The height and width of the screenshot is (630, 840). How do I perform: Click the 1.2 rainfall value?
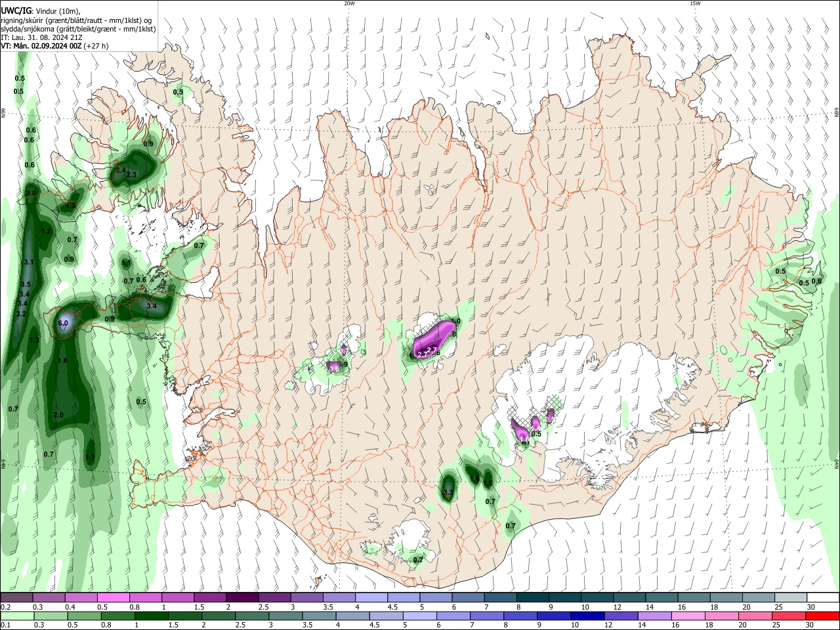pos(46,231)
